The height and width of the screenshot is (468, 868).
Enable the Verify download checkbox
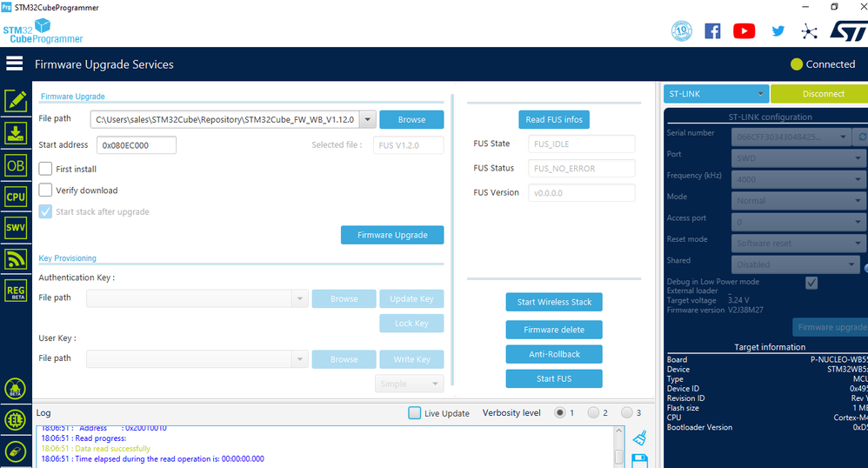pos(45,190)
